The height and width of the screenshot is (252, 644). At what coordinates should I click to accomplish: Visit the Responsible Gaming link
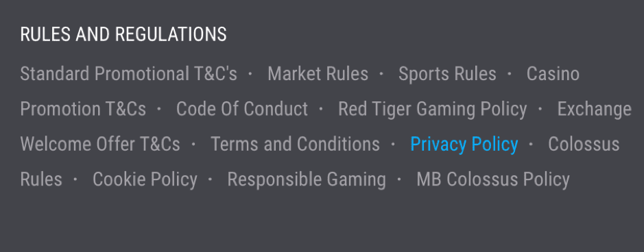(x=307, y=179)
